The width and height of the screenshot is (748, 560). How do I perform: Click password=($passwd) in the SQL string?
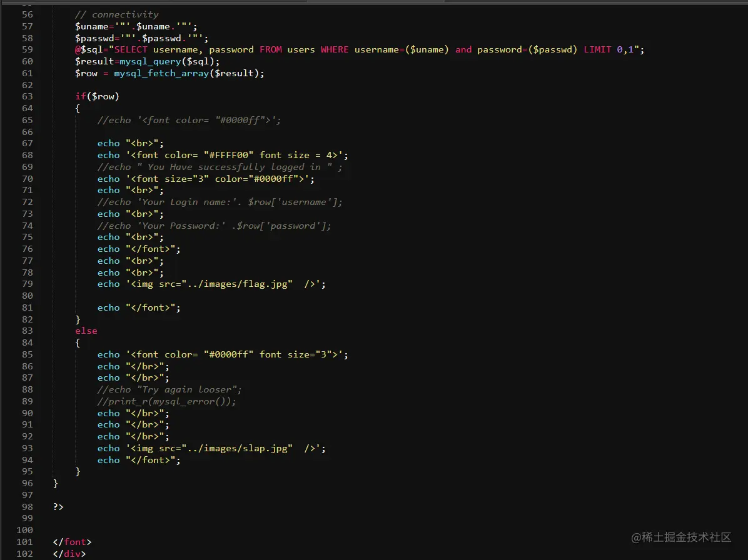tap(527, 49)
